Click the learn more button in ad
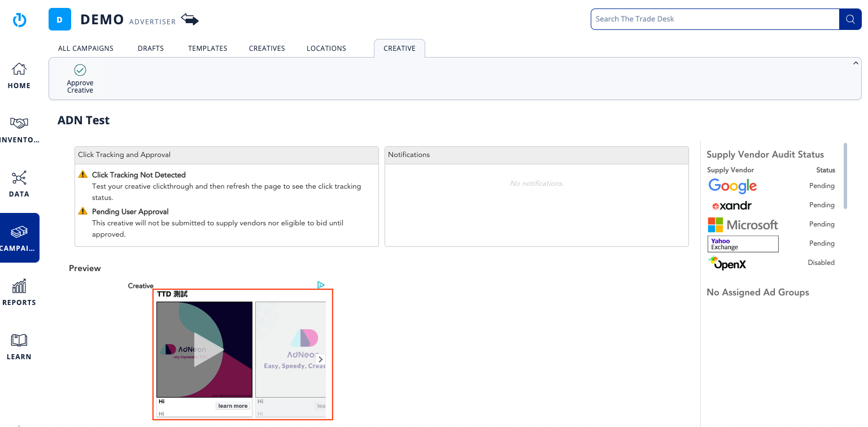 [233, 406]
